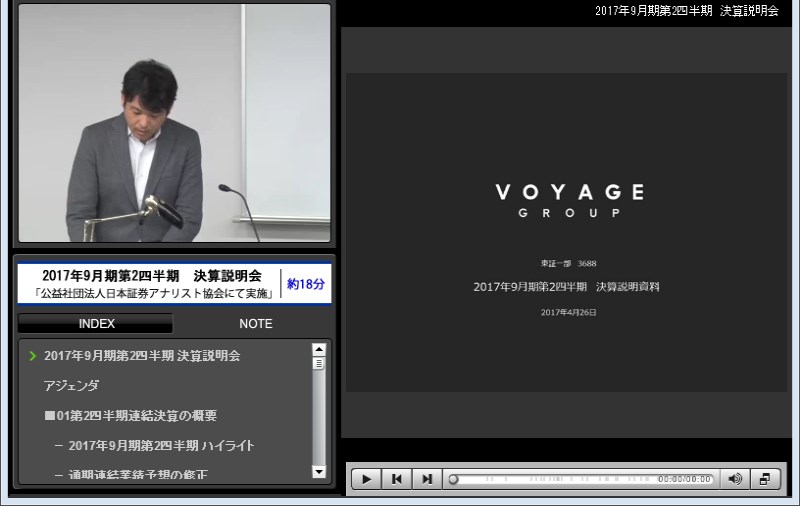Click the 00:00/00:00 time display
800x506 pixels.
click(x=684, y=479)
